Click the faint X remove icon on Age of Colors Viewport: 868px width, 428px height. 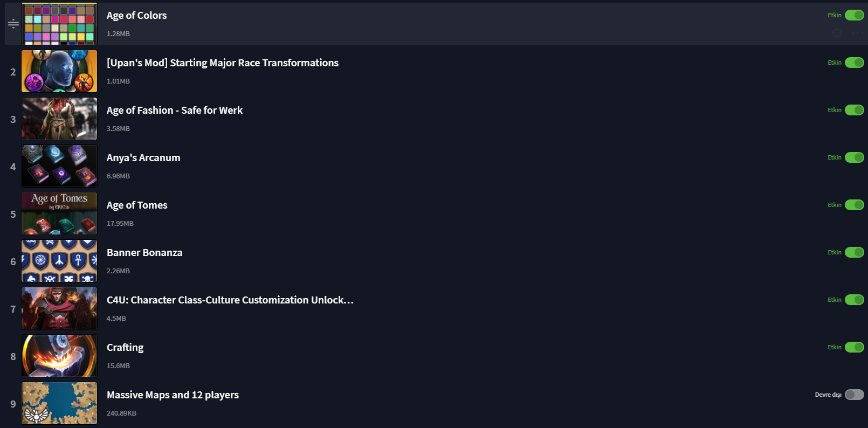tap(837, 33)
